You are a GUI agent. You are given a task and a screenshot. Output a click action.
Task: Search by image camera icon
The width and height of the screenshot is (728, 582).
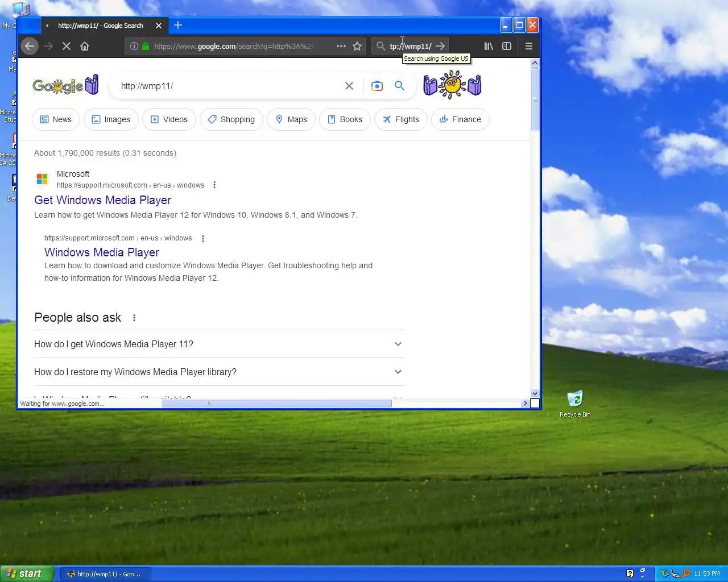pyautogui.click(x=377, y=86)
